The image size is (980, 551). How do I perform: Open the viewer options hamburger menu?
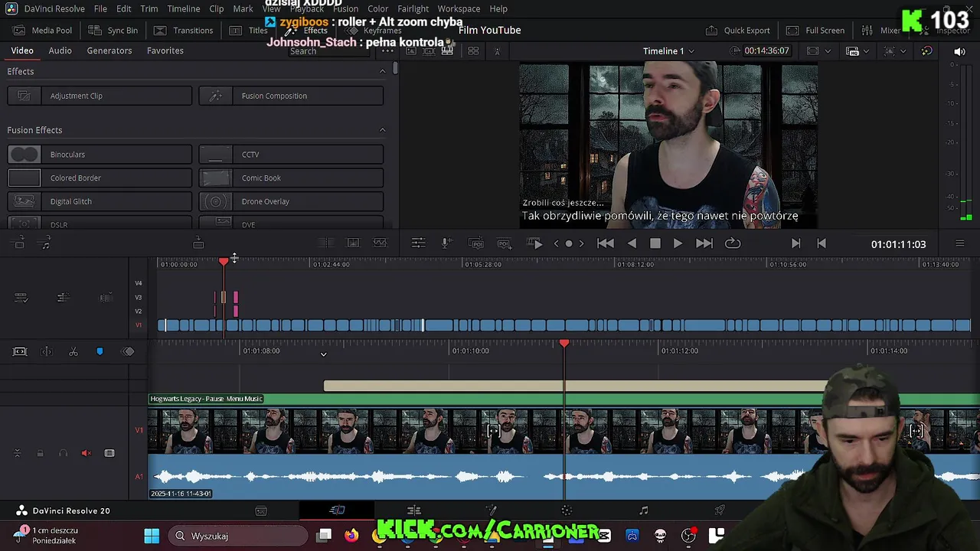[959, 243]
